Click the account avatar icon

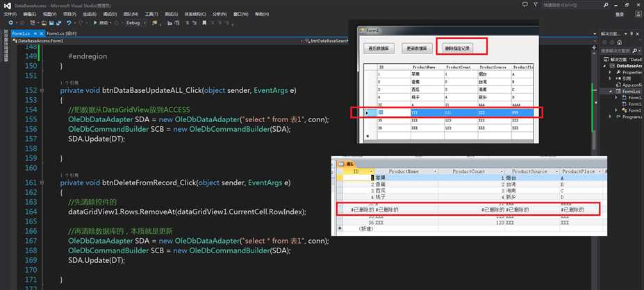638,14
